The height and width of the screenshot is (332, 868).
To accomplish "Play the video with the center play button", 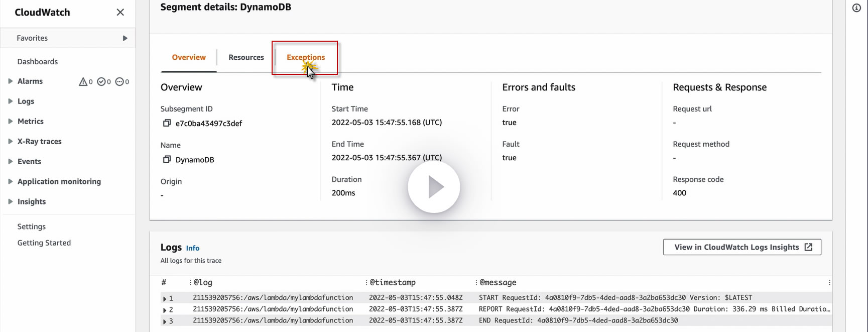I will [434, 187].
